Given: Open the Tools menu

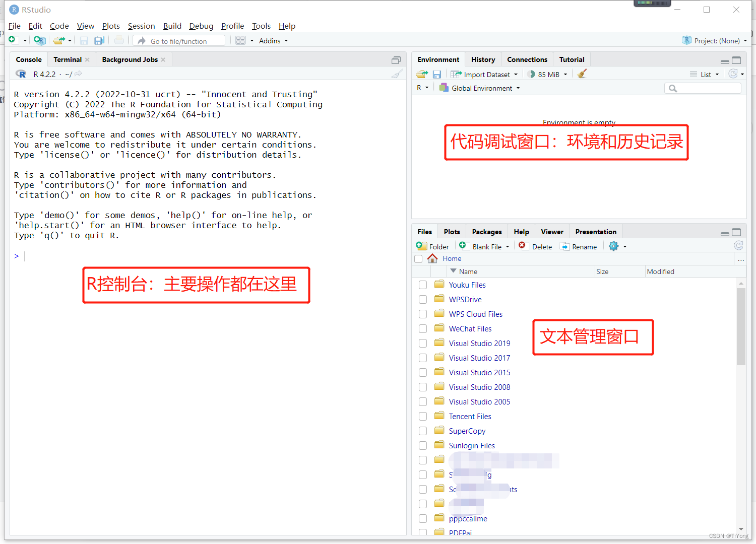Looking at the screenshot, I should (x=261, y=26).
